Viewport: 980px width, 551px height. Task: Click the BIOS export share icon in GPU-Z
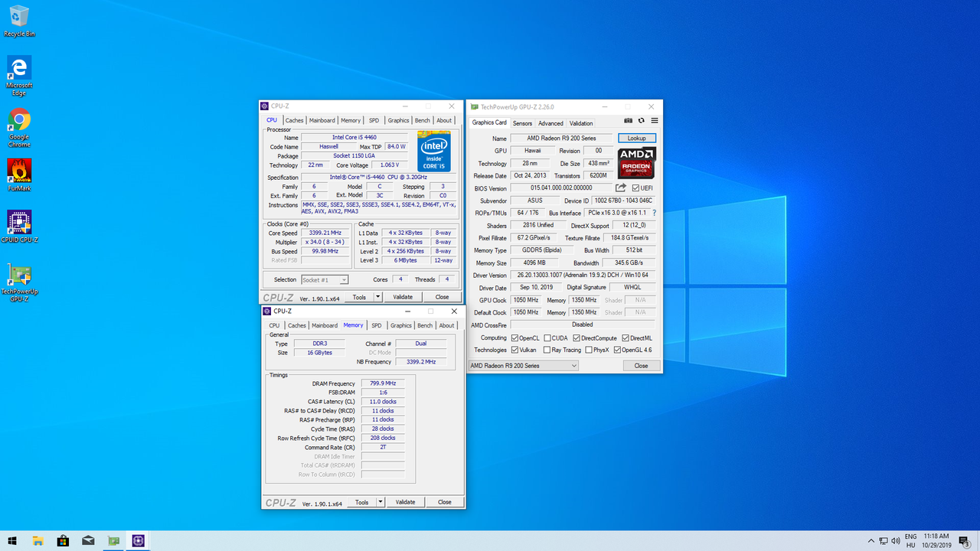tap(621, 187)
